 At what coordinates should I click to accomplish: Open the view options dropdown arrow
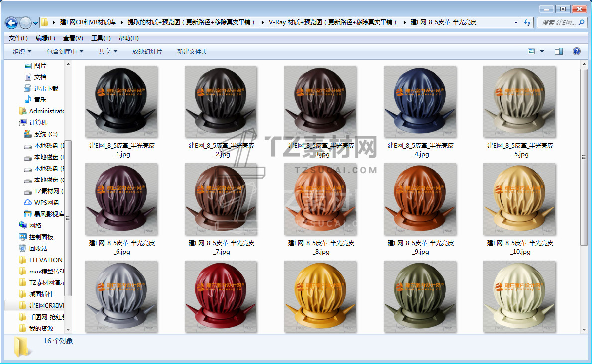542,51
